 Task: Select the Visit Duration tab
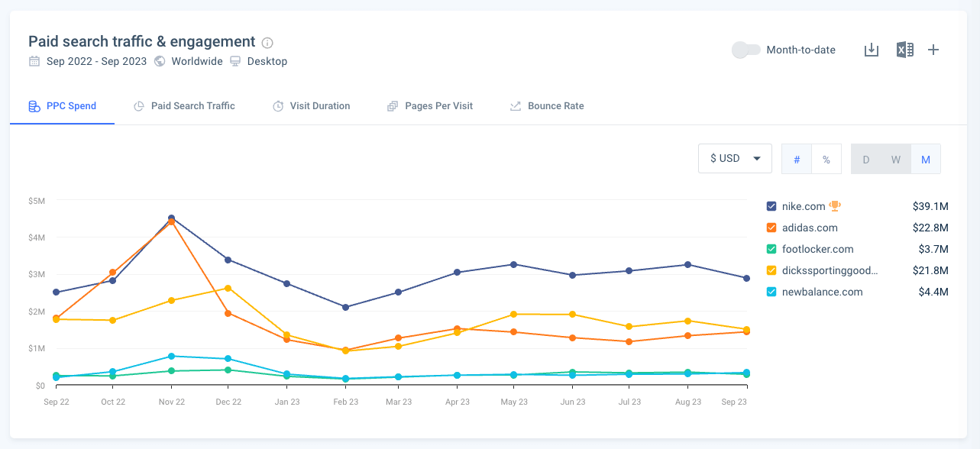311,106
